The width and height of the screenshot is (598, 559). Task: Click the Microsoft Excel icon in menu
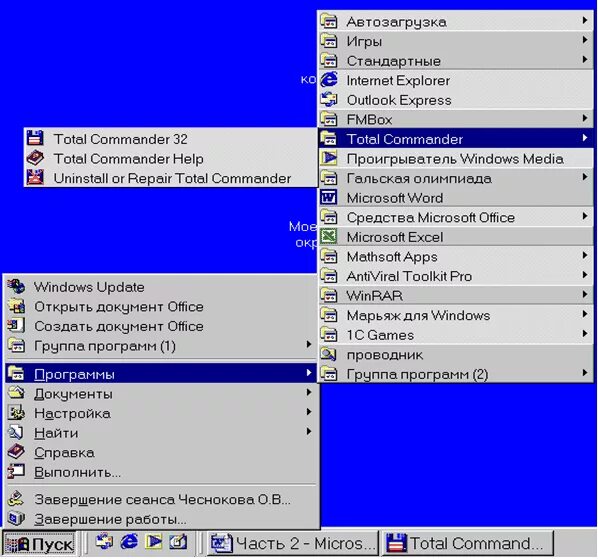[x=329, y=236]
